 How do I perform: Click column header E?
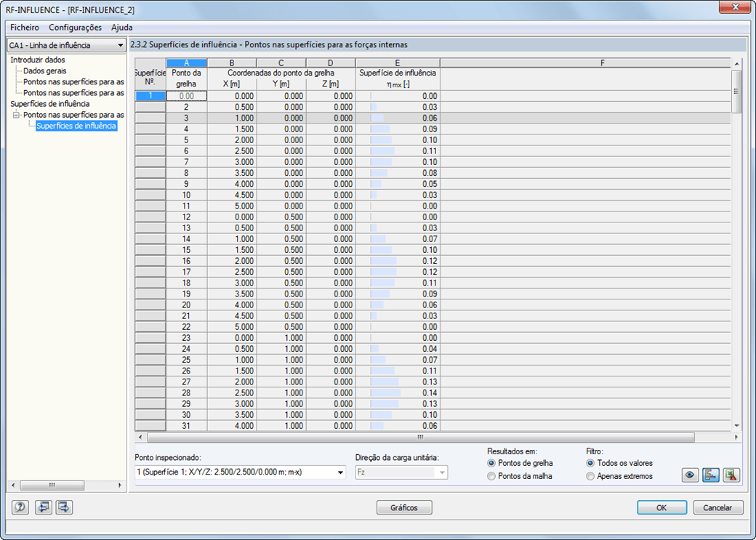(398, 63)
